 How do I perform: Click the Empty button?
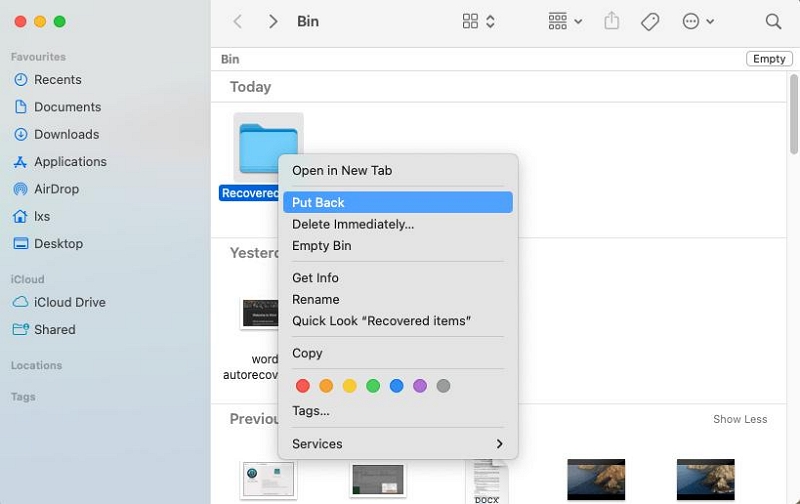pos(769,59)
